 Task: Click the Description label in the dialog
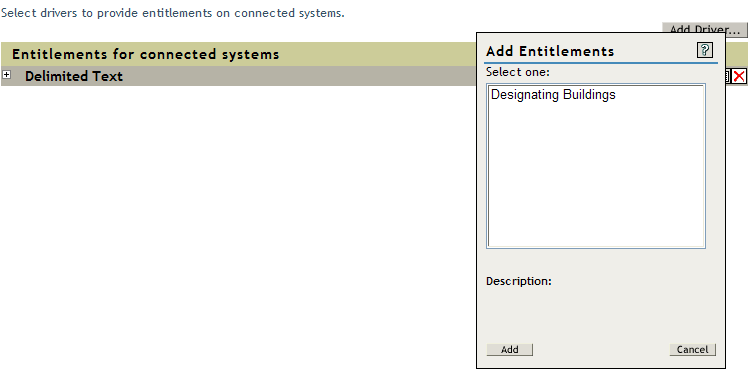[519, 281]
